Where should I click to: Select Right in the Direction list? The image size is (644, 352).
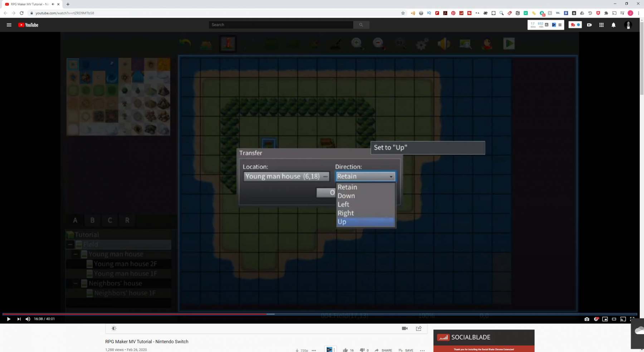tap(366, 213)
